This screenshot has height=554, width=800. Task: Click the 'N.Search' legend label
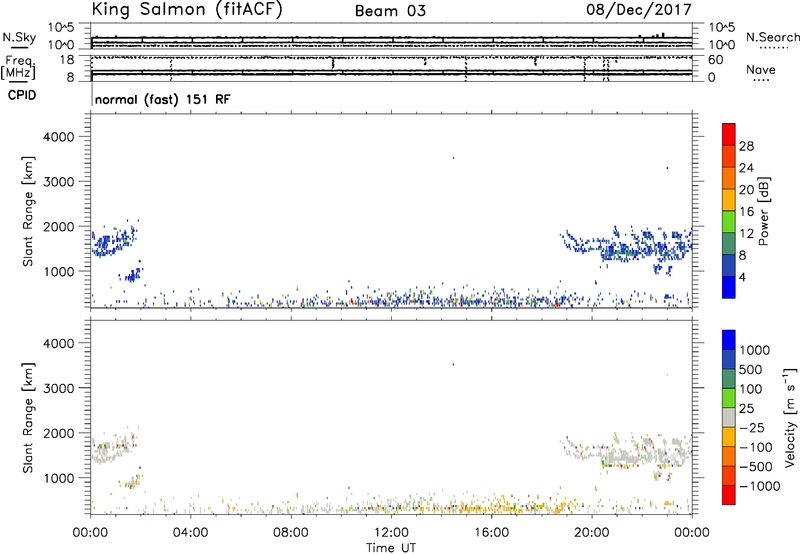772,37
